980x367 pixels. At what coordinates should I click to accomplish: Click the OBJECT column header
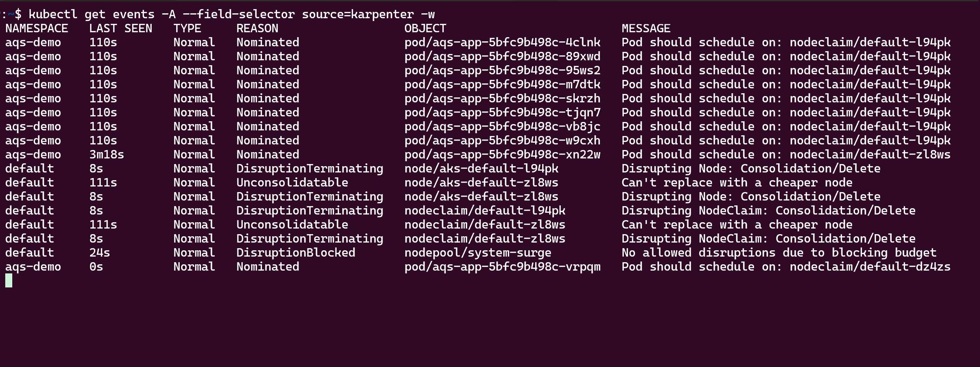click(x=425, y=28)
